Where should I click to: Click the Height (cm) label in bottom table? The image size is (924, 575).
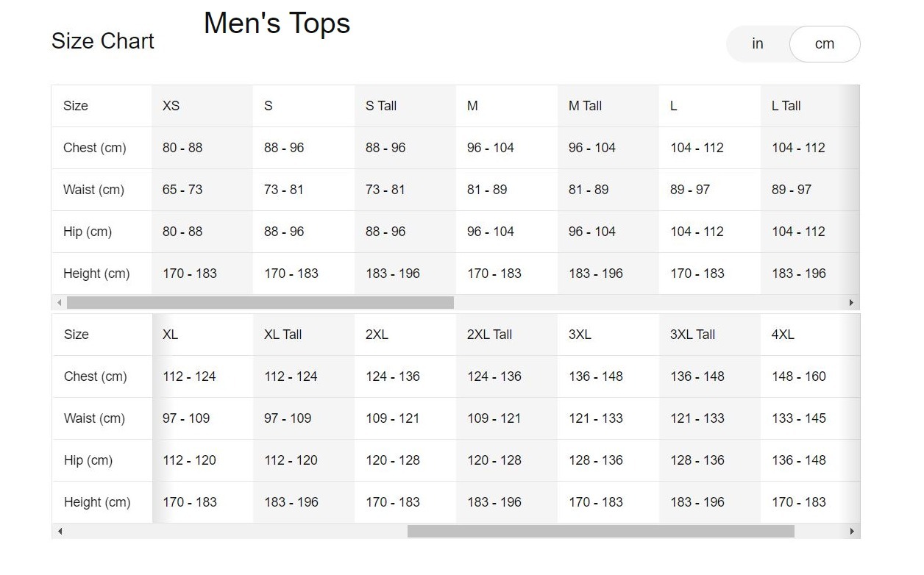(x=97, y=502)
